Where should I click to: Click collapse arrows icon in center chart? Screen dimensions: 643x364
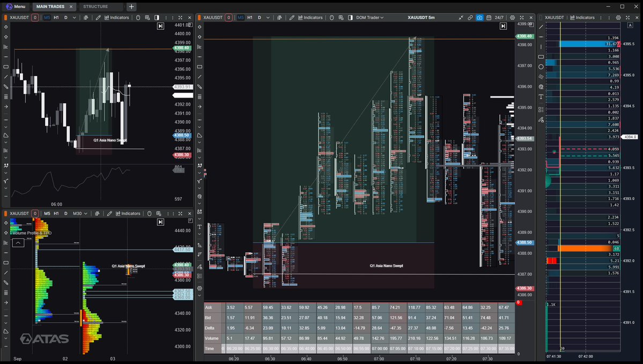(461, 18)
